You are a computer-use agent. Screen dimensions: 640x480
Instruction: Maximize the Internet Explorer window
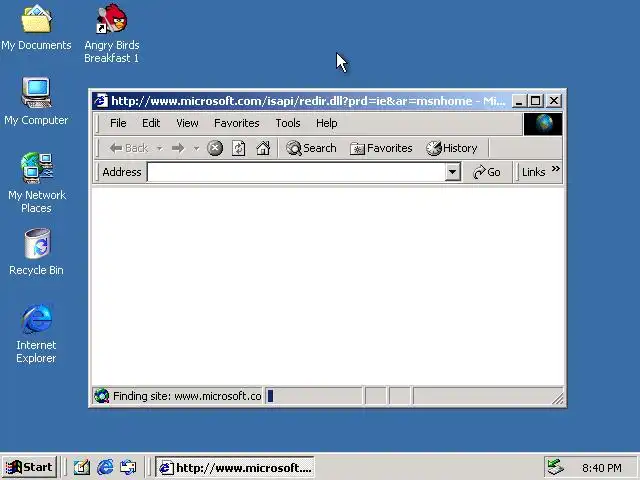click(536, 101)
